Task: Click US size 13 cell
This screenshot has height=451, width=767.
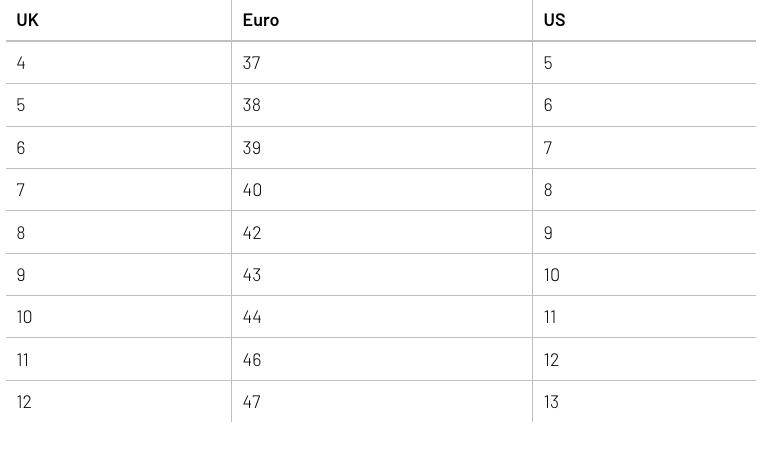Action: point(552,402)
